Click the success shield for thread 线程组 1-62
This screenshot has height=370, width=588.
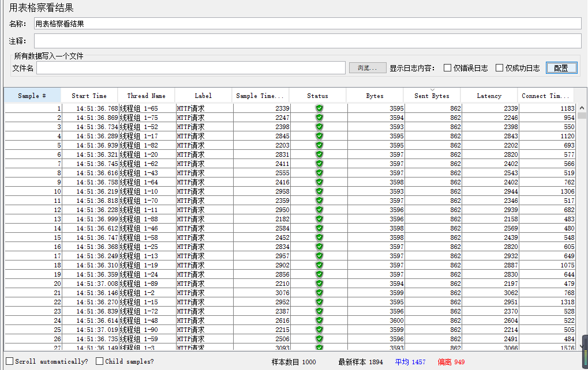pyautogui.click(x=319, y=164)
